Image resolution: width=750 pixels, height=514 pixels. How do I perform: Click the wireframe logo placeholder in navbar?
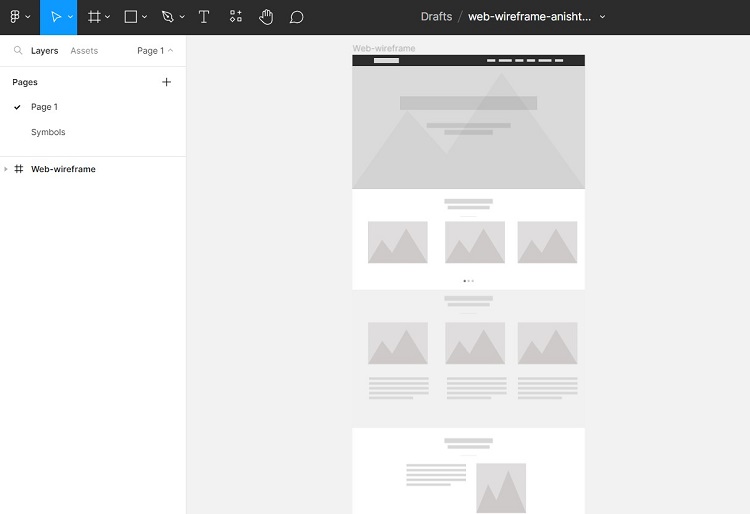pos(386,61)
